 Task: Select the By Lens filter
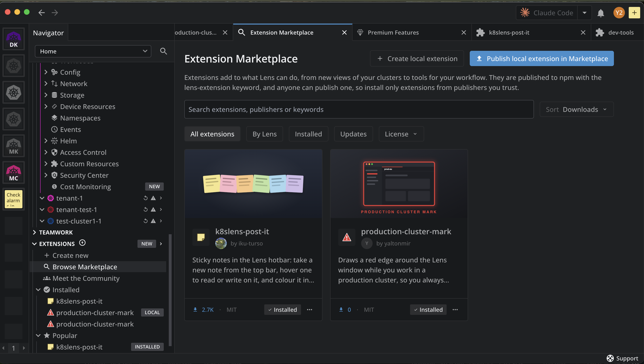pos(265,134)
